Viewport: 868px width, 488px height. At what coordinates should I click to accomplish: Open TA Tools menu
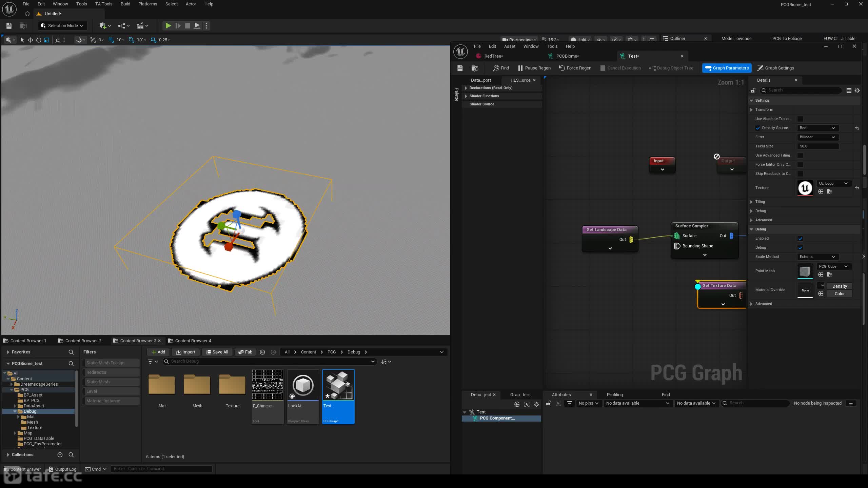(103, 4)
